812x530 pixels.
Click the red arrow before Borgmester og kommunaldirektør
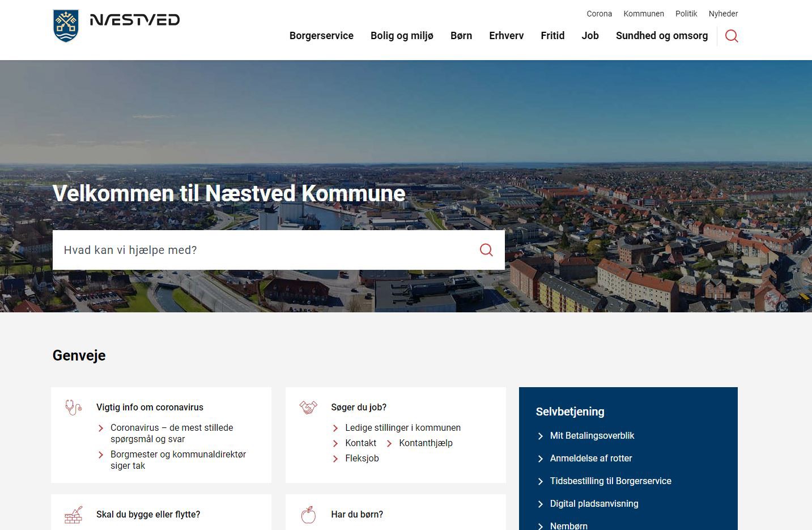click(x=101, y=455)
